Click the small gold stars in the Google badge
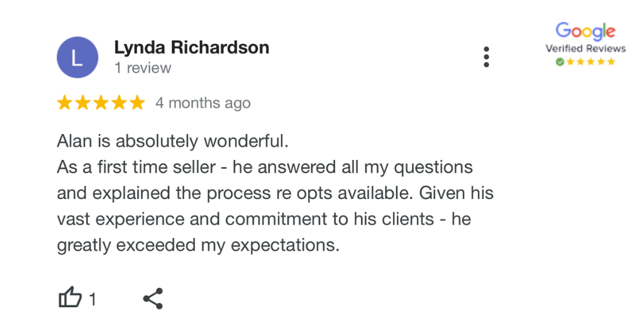This screenshot has width=644, height=333. coord(590,62)
